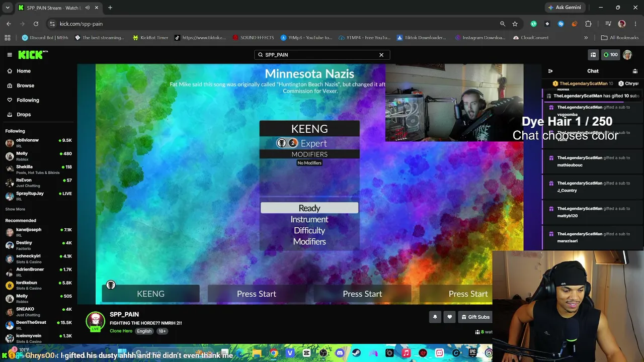Image resolution: width=644 pixels, height=362 pixels.
Task: Toggle stream notifications bell
Action: pyautogui.click(x=435, y=317)
